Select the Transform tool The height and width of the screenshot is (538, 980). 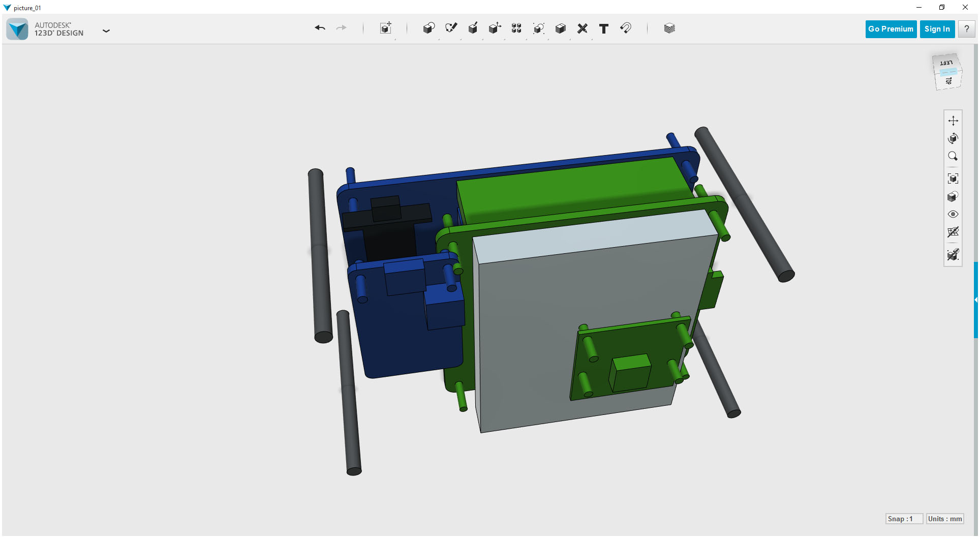385,28
